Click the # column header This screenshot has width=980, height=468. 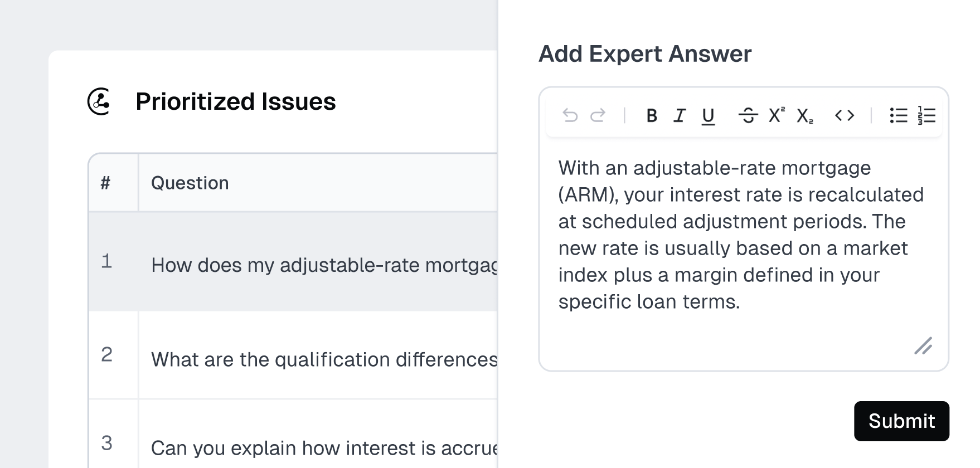(x=105, y=183)
